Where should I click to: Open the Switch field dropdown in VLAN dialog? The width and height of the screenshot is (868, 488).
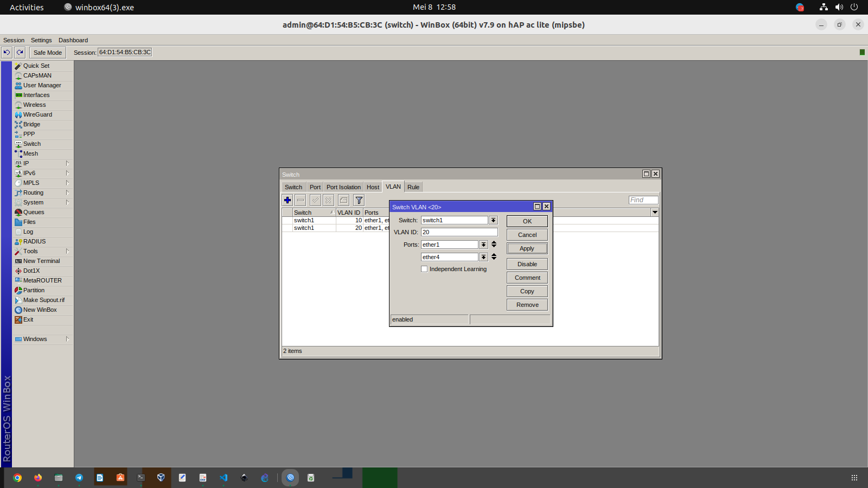493,220
